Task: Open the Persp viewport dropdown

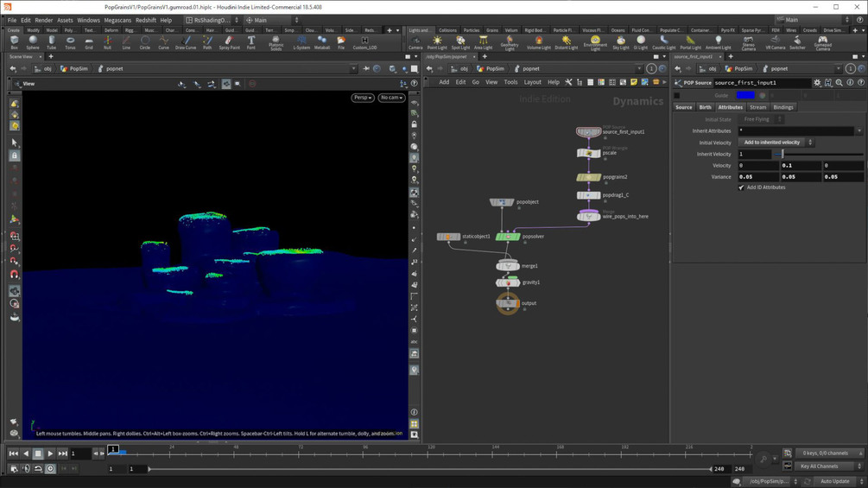Action: (363, 98)
